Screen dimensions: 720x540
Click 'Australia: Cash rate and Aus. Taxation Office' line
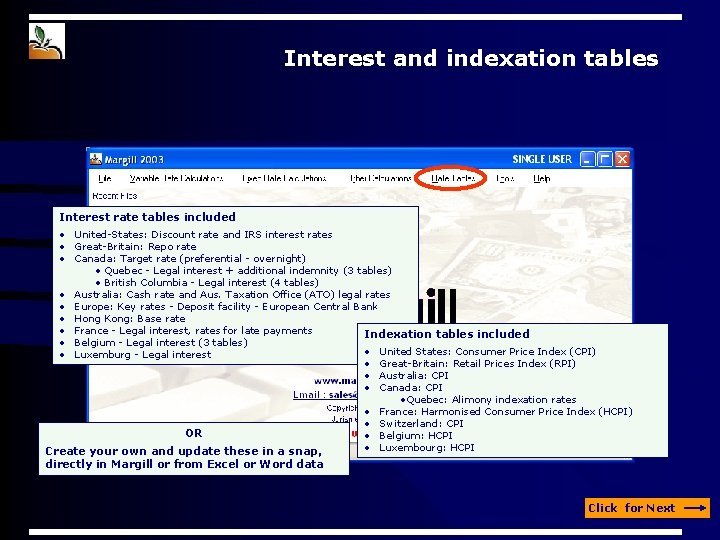pos(232,294)
